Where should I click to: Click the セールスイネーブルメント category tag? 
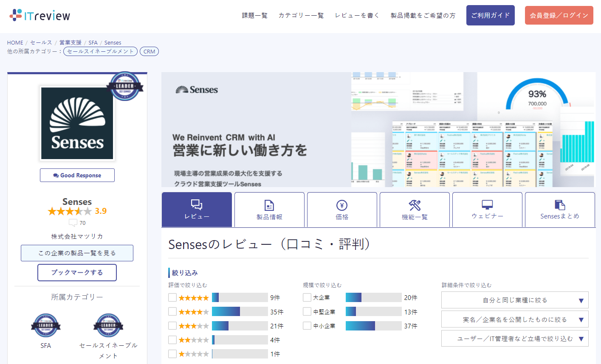(x=100, y=51)
